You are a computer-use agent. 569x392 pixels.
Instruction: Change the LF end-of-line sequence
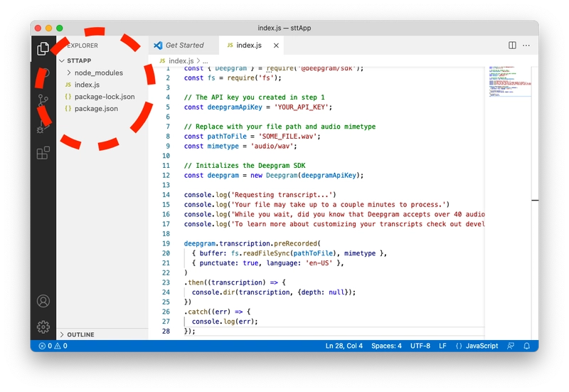point(442,346)
